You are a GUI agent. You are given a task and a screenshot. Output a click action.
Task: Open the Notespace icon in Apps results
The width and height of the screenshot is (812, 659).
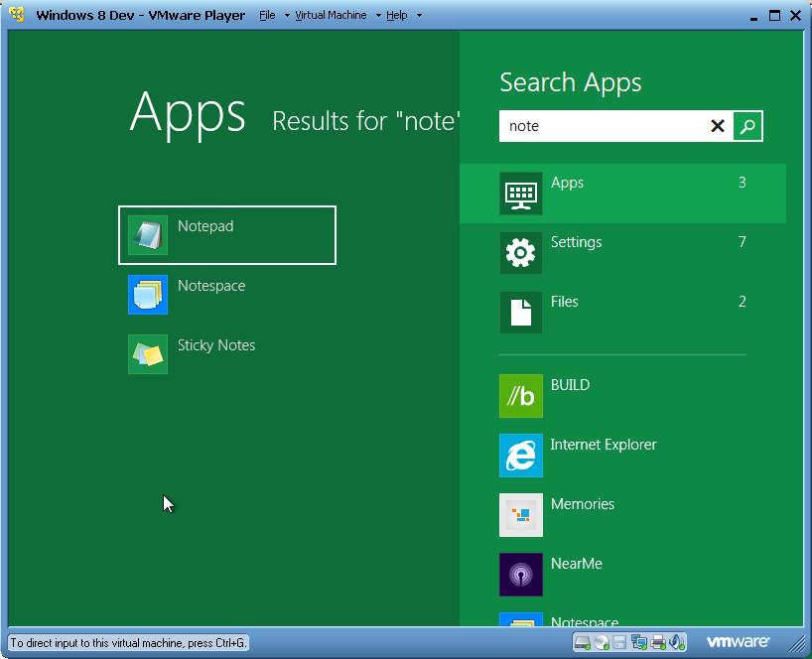pyautogui.click(x=148, y=295)
